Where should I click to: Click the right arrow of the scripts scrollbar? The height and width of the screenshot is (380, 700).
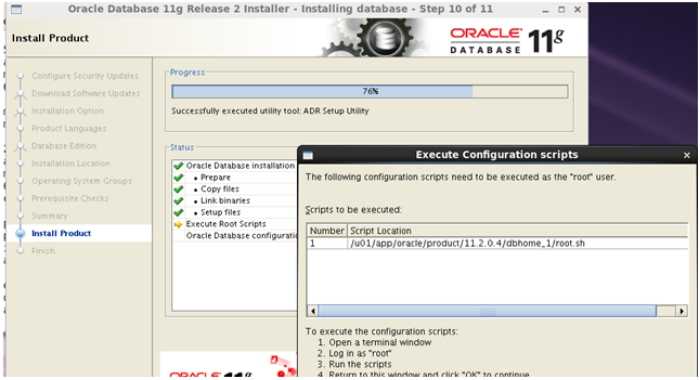click(681, 311)
